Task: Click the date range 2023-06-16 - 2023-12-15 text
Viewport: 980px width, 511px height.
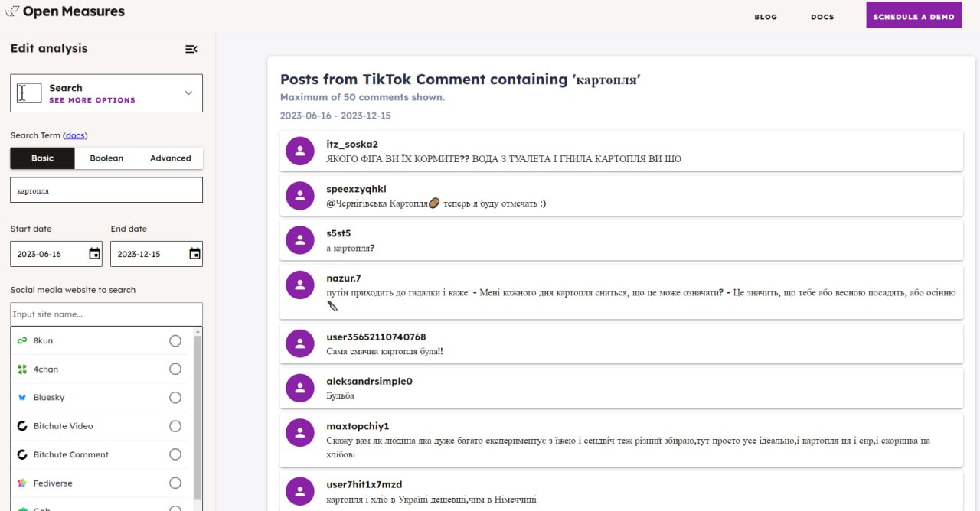Action: 335,116
